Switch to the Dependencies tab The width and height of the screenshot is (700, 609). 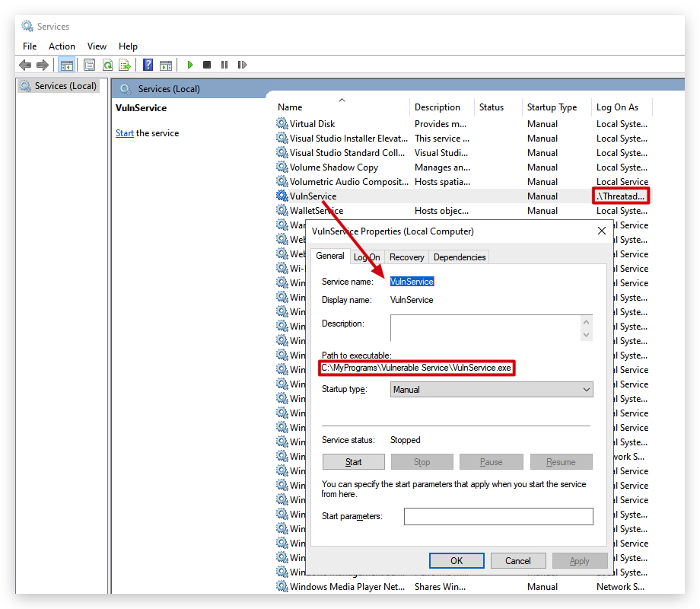click(460, 257)
